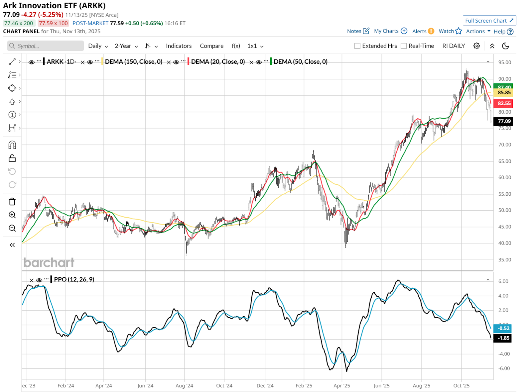Hide the PPO indicator eye icon
Image resolution: width=532 pixels, height=392 pixels.
tap(39, 280)
